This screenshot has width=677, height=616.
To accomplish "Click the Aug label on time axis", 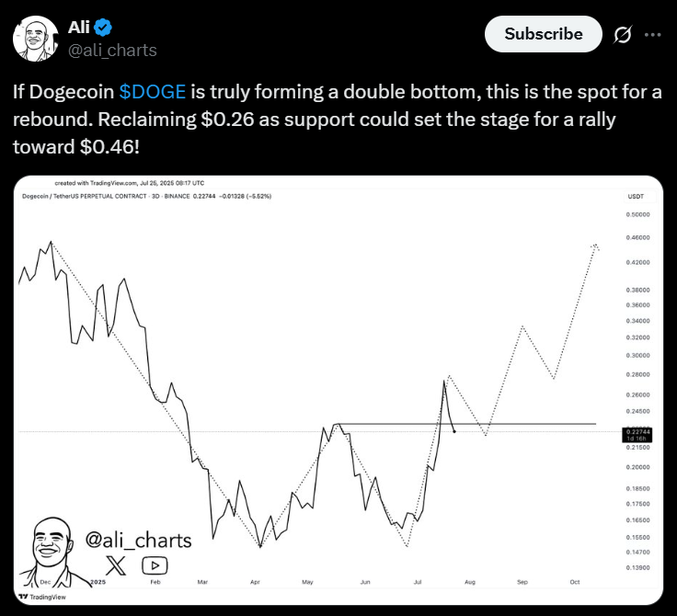I will tap(470, 582).
